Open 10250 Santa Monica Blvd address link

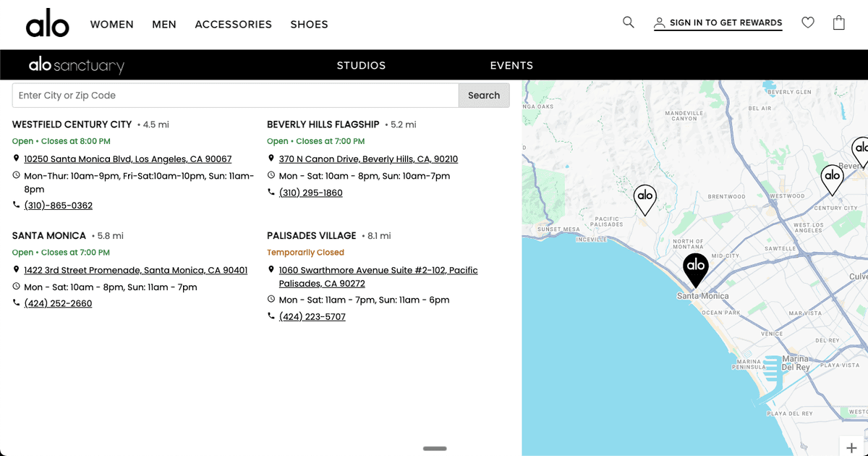127,159
